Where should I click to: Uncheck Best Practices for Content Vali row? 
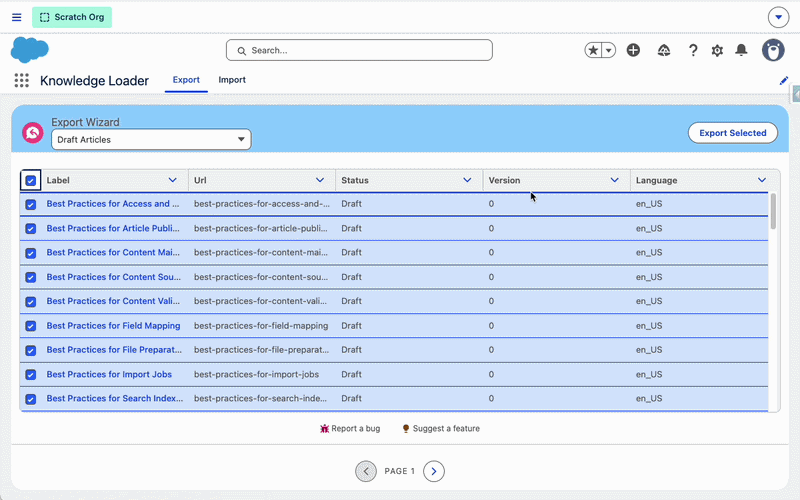coord(31,302)
